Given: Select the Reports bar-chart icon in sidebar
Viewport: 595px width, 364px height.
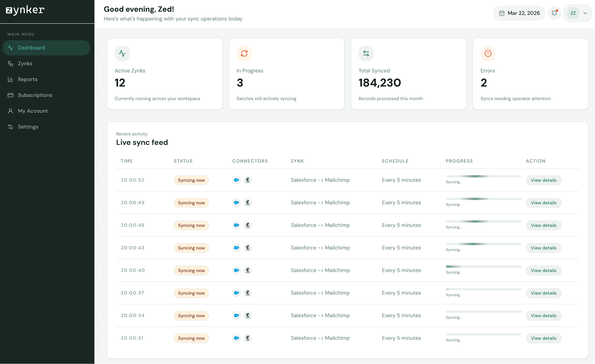Looking at the screenshot, I should click(x=10, y=79).
